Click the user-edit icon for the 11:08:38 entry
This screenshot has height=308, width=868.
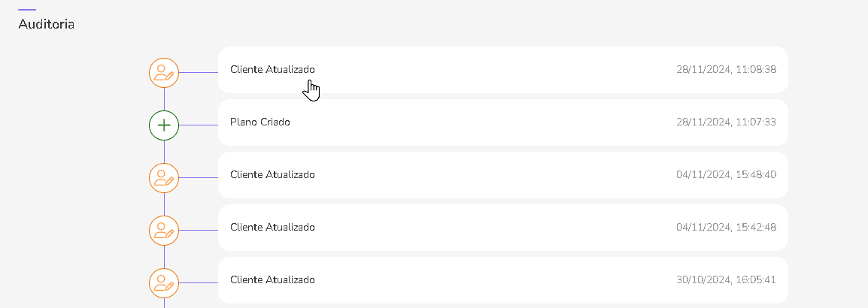[x=164, y=73]
